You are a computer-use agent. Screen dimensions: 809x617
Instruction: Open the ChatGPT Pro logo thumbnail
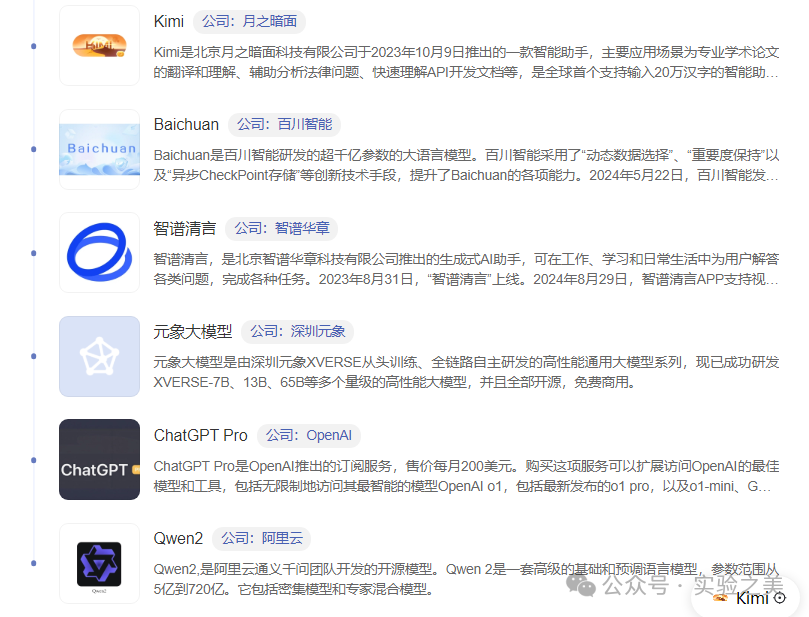click(x=100, y=459)
